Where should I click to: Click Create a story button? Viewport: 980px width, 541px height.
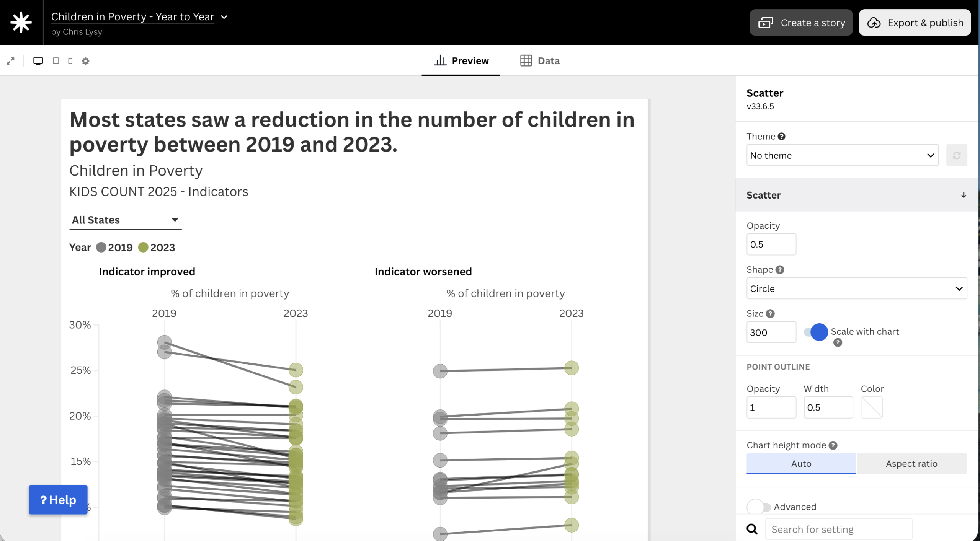point(801,23)
